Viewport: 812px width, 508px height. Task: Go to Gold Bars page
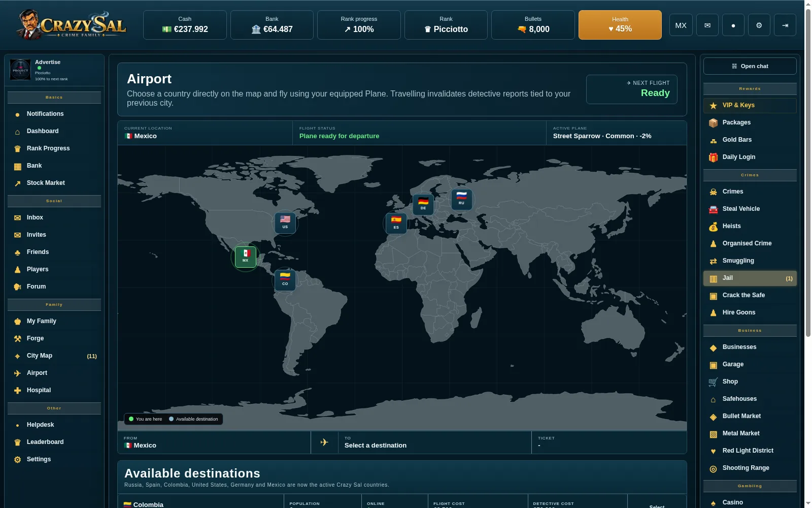point(750,140)
